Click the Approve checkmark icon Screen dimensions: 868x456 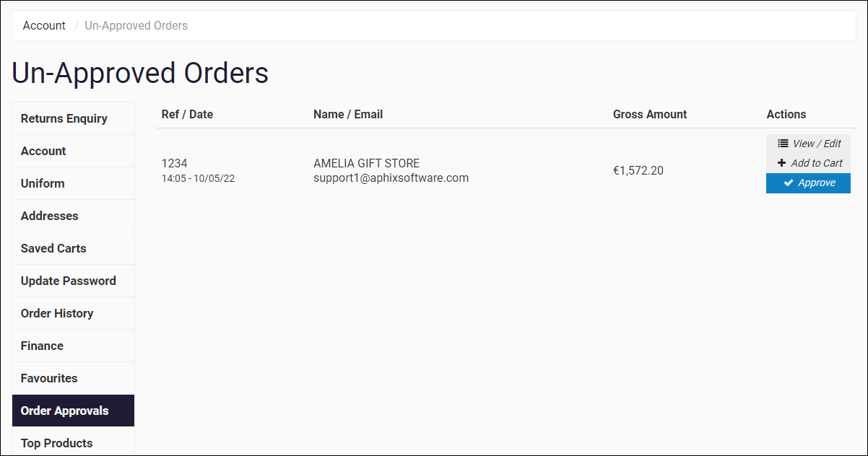click(789, 183)
